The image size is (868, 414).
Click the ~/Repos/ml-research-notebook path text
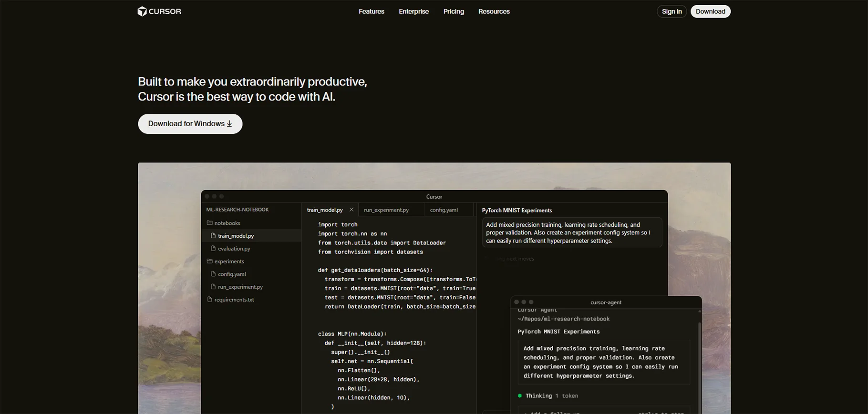tap(564, 319)
